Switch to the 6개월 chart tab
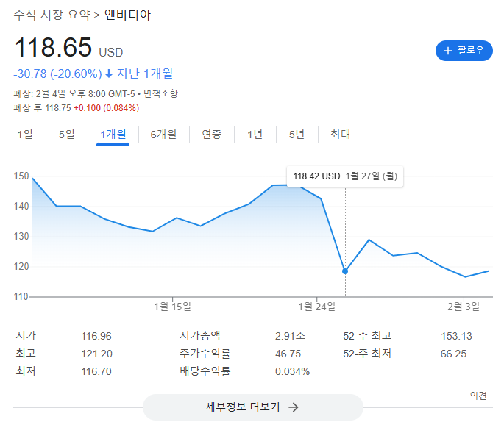 163,135
